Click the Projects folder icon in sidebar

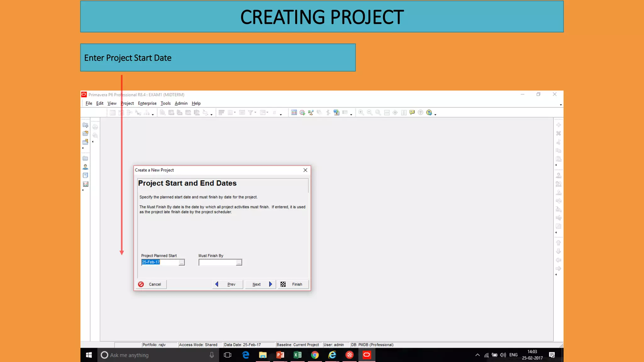click(85, 158)
